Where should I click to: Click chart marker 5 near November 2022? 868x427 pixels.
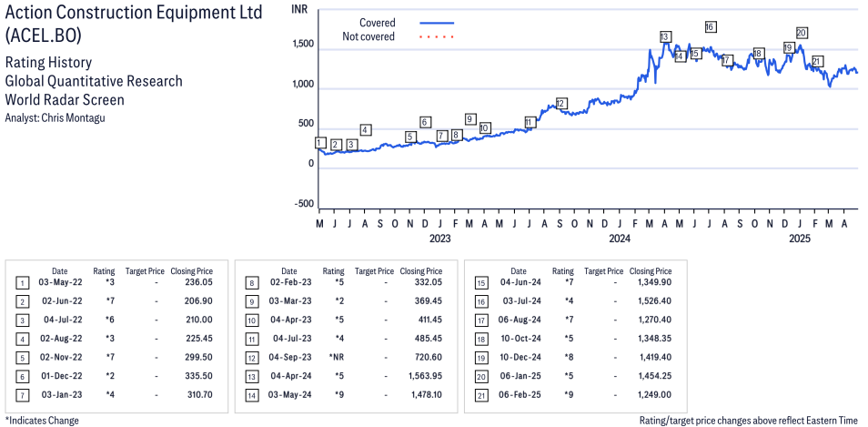point(410,137)
